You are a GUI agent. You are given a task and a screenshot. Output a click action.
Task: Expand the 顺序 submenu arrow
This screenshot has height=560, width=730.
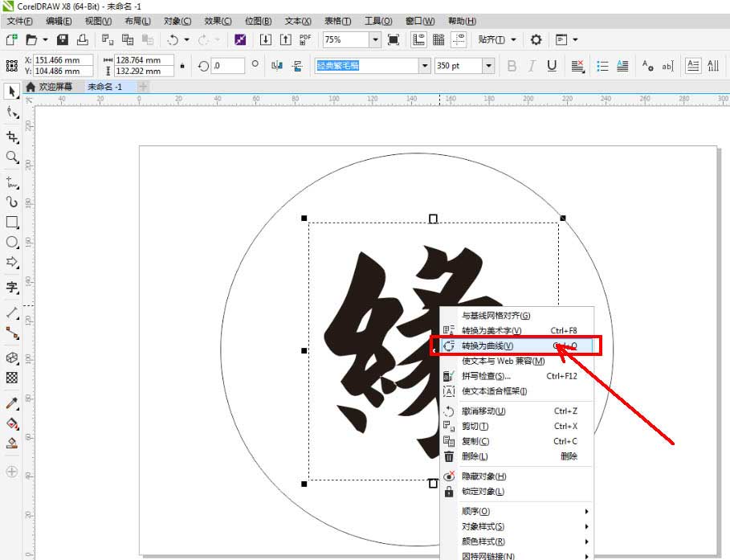point(586,512)
